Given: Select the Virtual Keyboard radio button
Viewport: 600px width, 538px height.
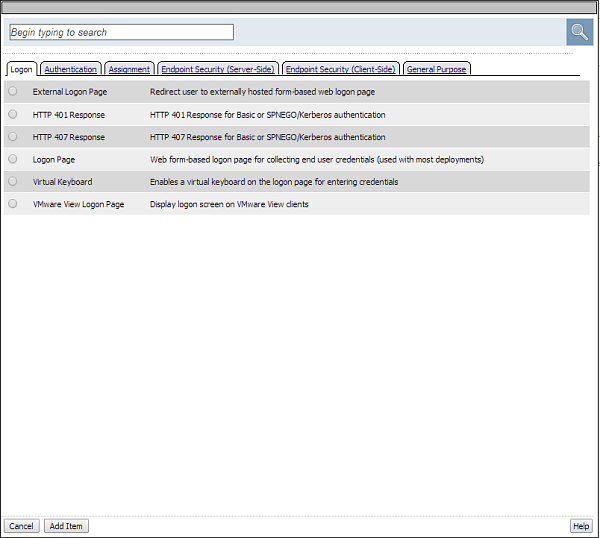Looking at the screenshot, I should (x=13, y=182).
